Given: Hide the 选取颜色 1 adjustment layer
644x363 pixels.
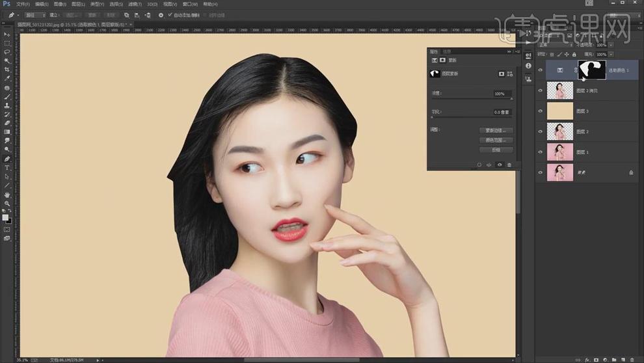Looking at the screenshot, I should pyautogui.click(x=540, y=70).
